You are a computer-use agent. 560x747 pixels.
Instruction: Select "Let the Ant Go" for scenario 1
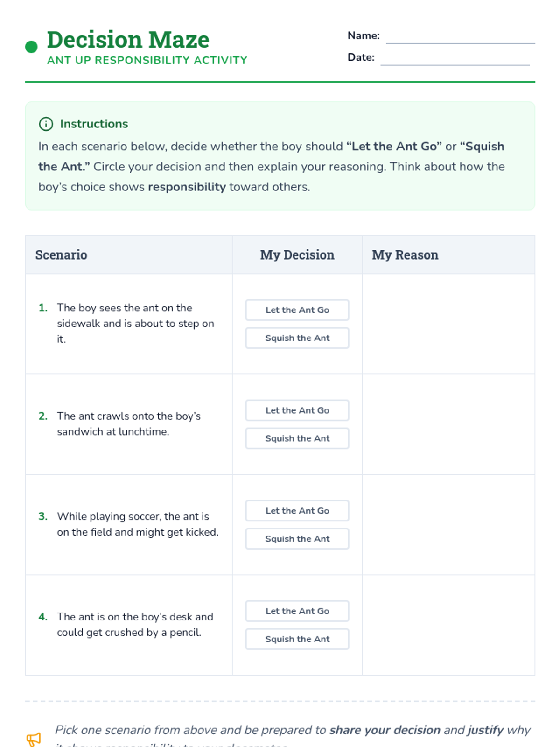point(297,310)
